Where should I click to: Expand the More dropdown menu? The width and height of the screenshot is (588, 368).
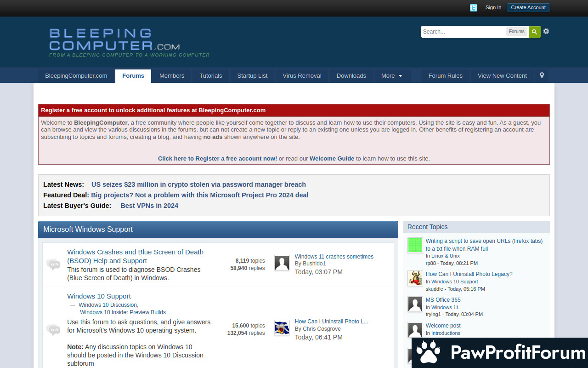click(x=391, y=76)
